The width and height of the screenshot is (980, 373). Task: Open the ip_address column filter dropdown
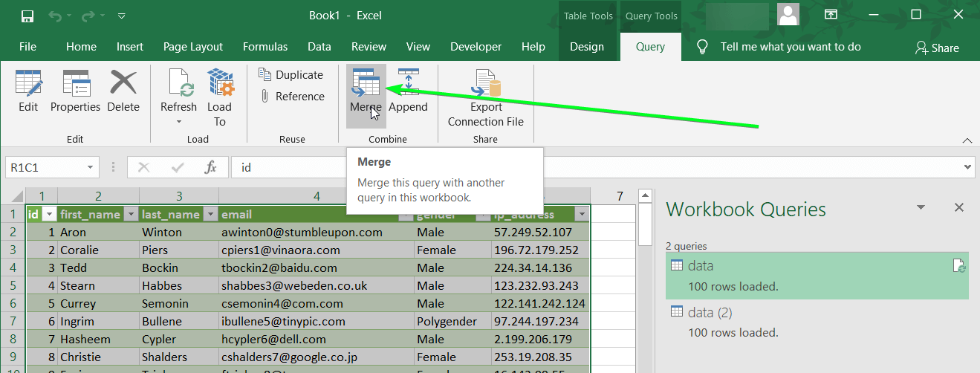(x=581, y=214)
